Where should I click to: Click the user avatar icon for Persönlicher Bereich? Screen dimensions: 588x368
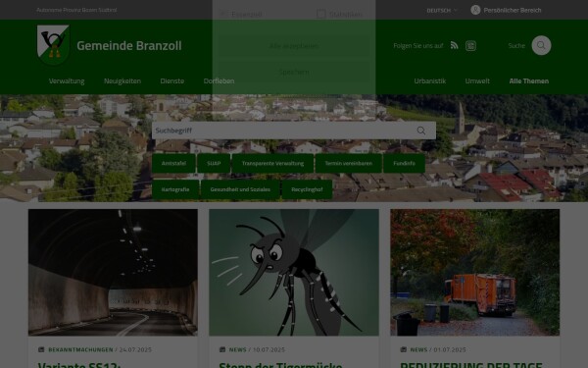coord(475,10)
